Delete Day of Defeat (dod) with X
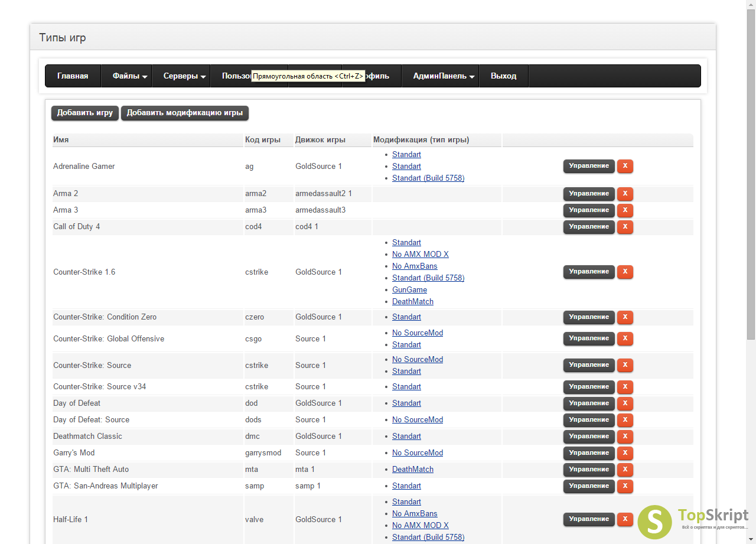The height and width of the screenshot is (544, 756). tap(625, 403)
